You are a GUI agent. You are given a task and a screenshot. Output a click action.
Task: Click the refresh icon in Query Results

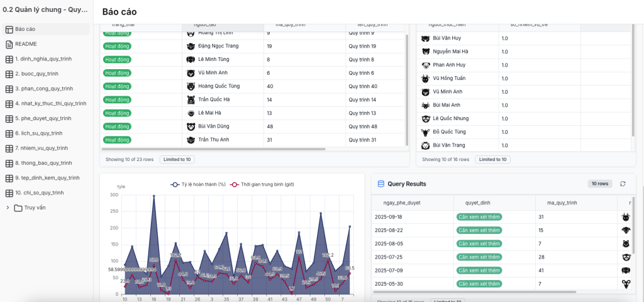(x=623, y=184)
